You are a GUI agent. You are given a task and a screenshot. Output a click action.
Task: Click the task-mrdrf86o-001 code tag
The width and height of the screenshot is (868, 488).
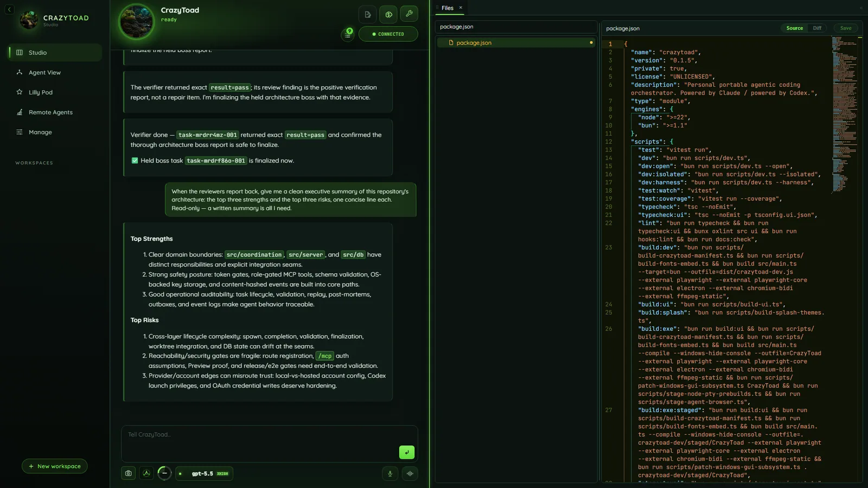click(x=216, y=160)
